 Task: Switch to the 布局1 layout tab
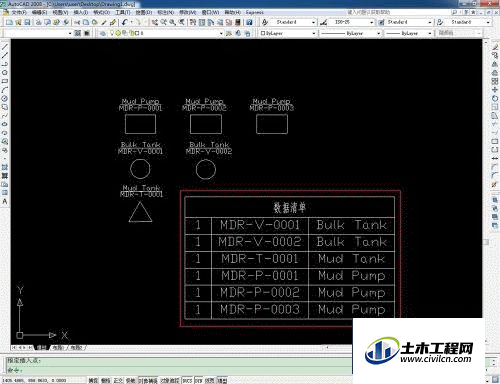coord(58,347)
